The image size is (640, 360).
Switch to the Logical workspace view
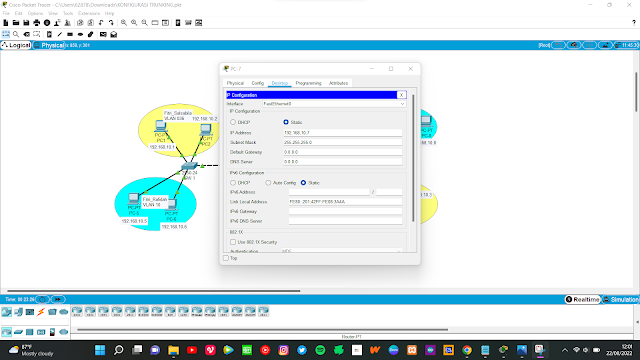click(x=16, y=45)
